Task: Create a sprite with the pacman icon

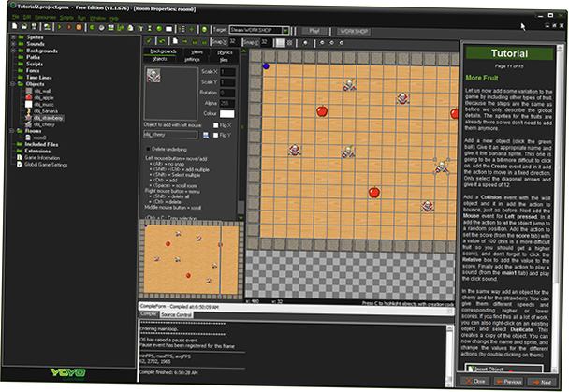Action: click(92, 27)
